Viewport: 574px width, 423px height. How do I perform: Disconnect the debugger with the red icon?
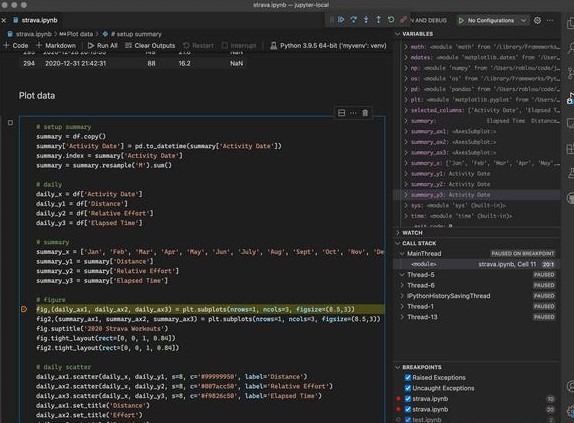[403, 20]
